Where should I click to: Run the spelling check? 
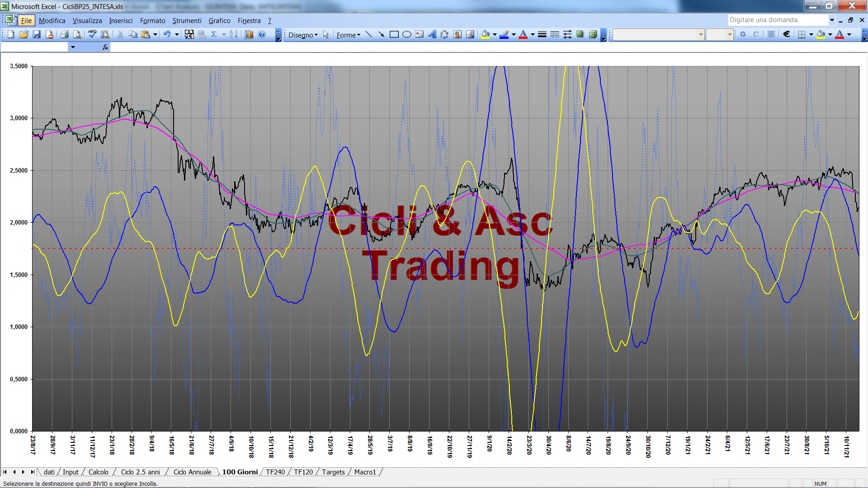click(x=92, y=34)
